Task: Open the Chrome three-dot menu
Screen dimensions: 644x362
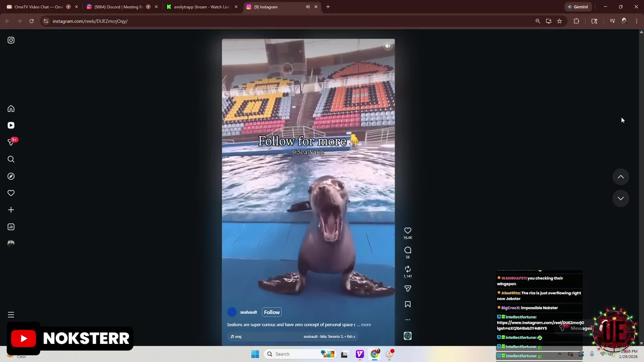Action: 637,21
